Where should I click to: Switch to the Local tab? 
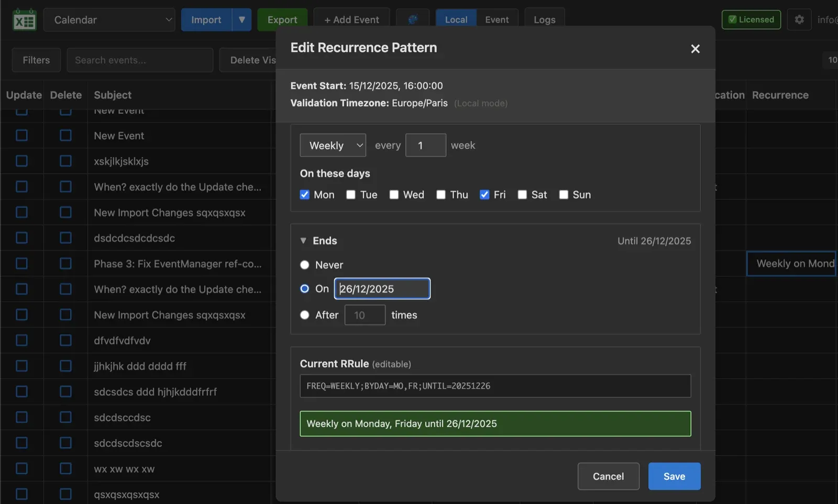pyautogui.click(x=456, y=20)
